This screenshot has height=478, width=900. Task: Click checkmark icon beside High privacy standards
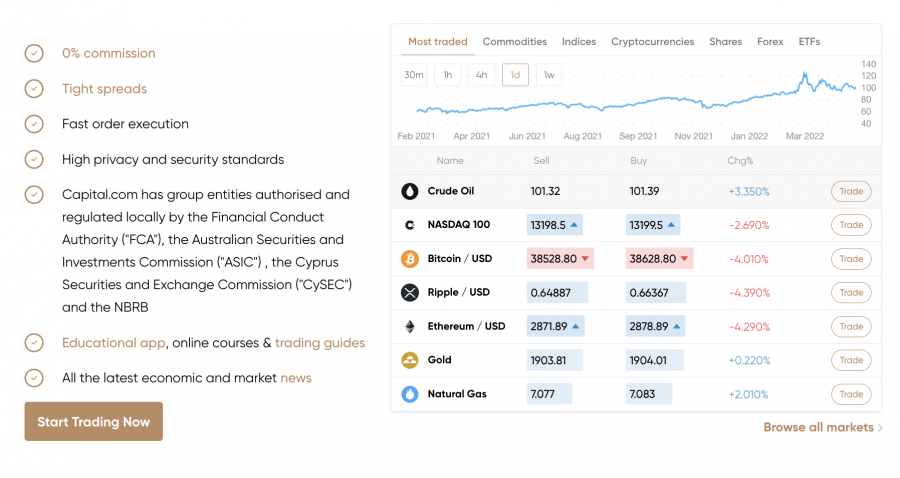click(34, 160)
